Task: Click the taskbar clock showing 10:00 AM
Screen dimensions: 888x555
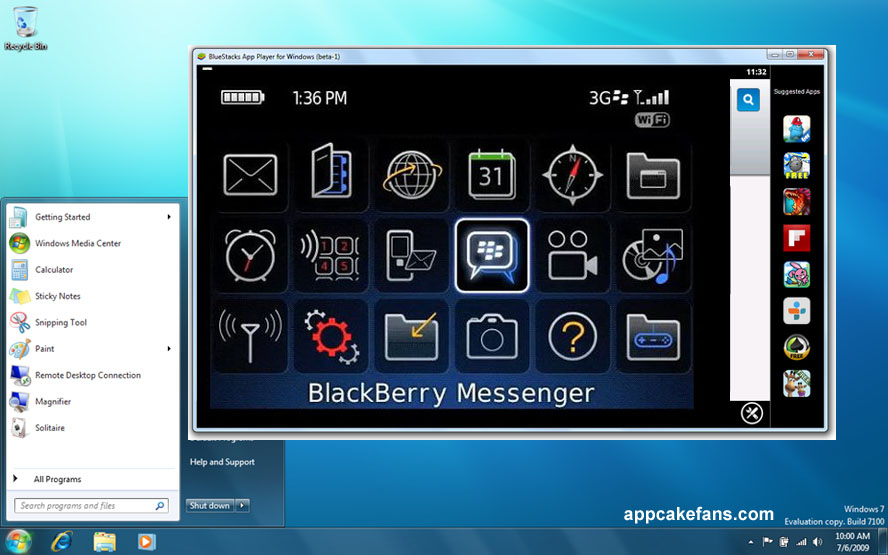Action: click(852, 542)
